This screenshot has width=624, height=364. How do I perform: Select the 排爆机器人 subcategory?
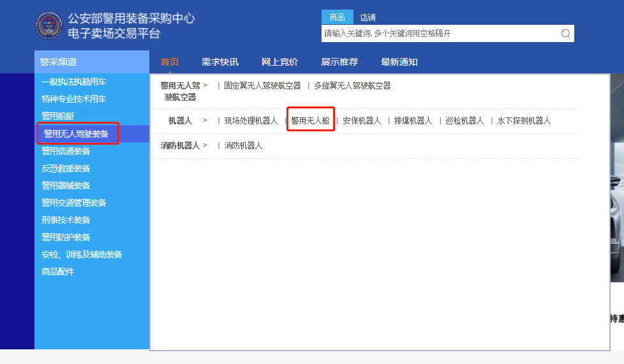coord(413,120)
